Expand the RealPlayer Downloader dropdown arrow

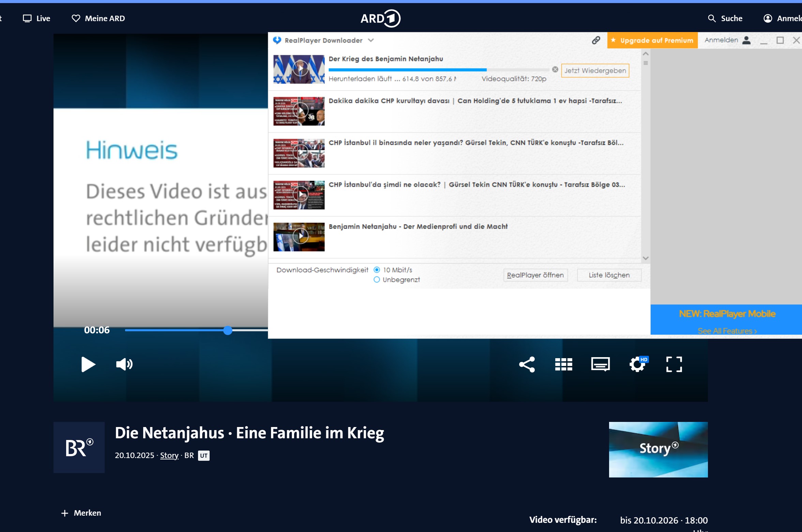click(x=371, y=40)
